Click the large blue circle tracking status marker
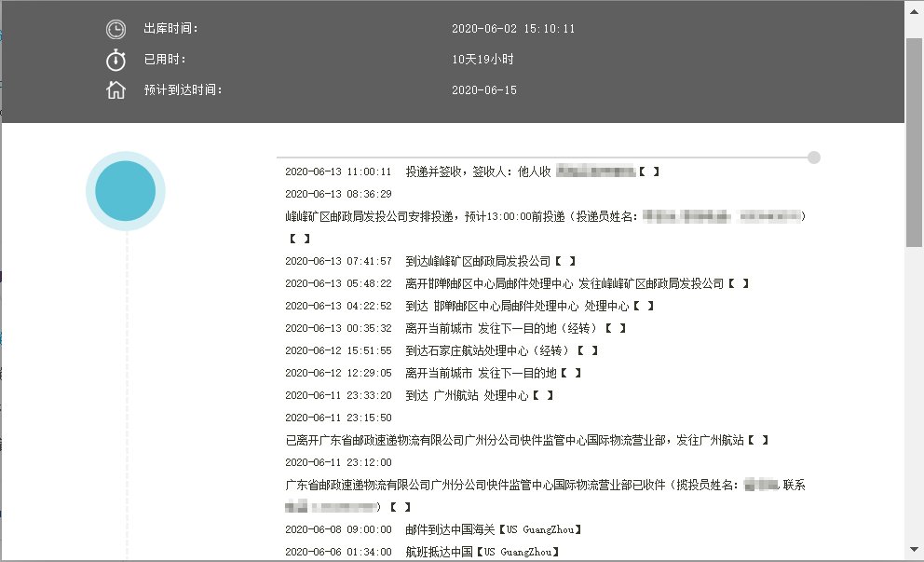 point(126,190)
